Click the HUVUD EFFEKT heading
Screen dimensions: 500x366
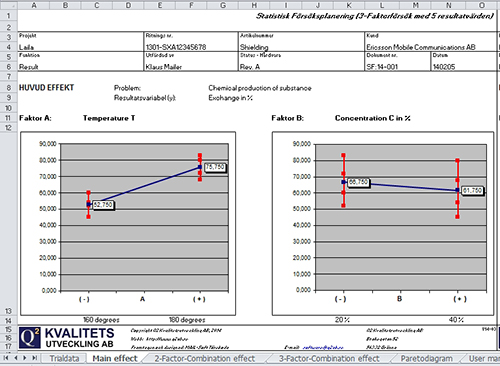coord(46,88)
